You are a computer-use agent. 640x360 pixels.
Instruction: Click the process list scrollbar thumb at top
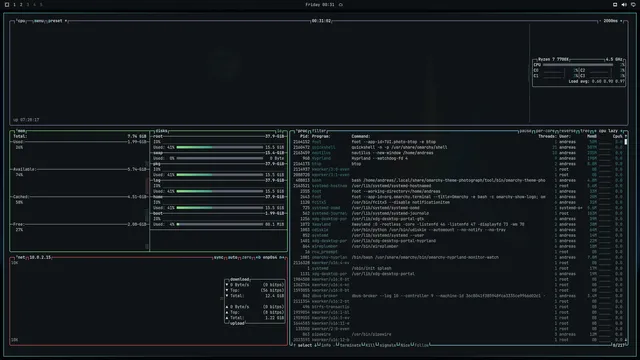[x=626, y=142]
